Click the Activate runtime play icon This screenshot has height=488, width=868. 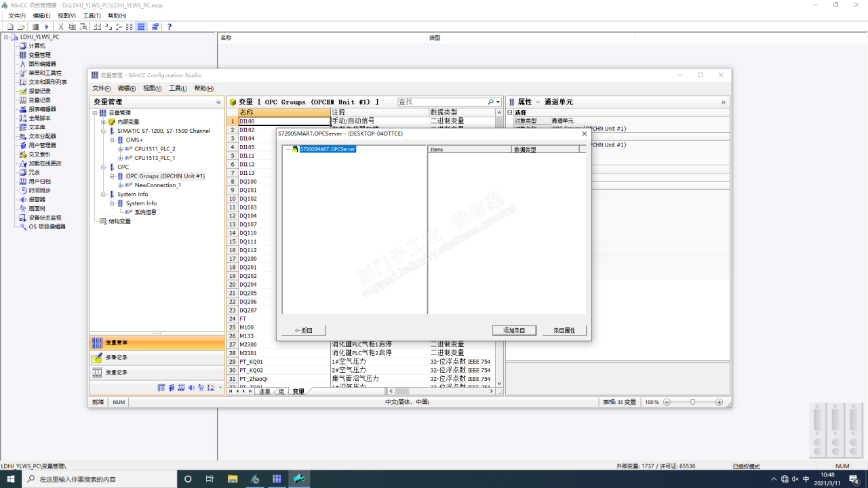pos(46,26)
